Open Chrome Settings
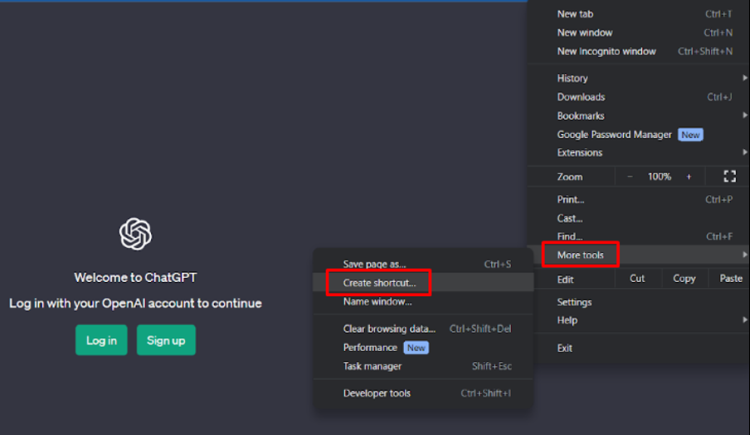750x435 pixels. click(574, 302)
